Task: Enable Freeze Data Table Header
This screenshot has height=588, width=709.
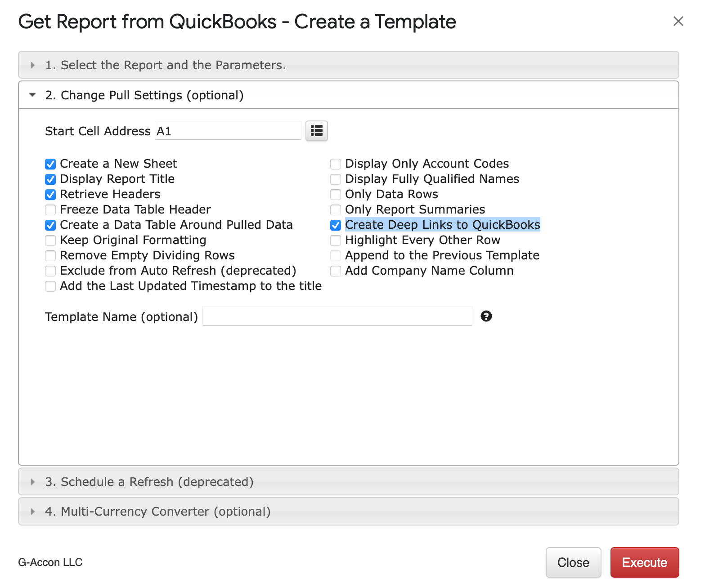Action: coord(50,210)
